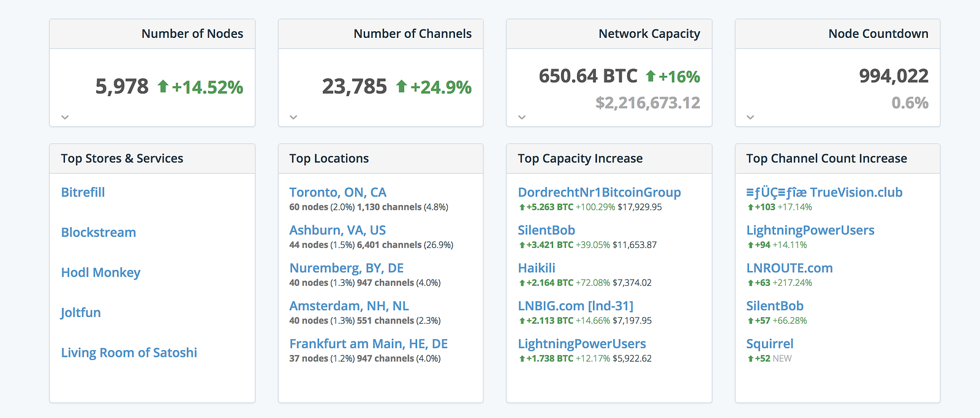
Task: Expand the Number of Nodes card chevron
Action: click(x=65, y=117)
